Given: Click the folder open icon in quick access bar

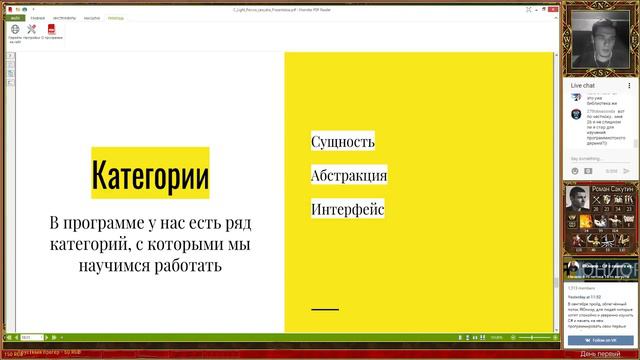Looking at the screenshot, I should pyautogui.click(x=18, y=9).
